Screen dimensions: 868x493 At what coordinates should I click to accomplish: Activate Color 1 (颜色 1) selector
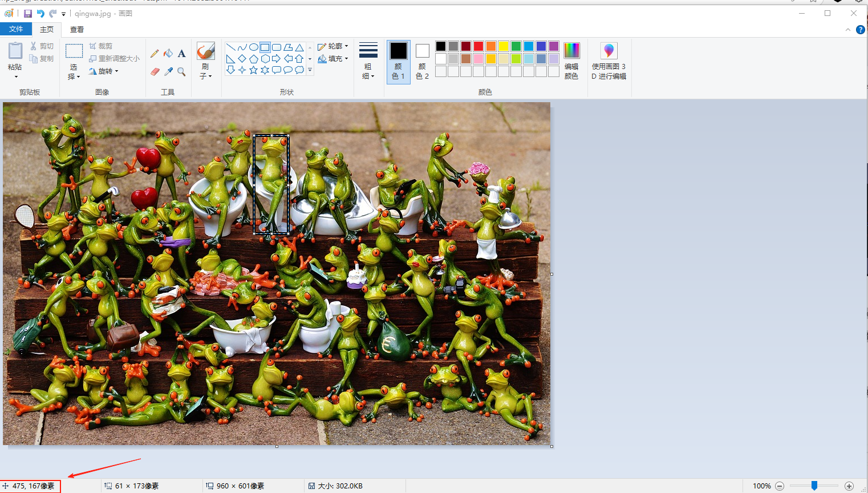399,62
